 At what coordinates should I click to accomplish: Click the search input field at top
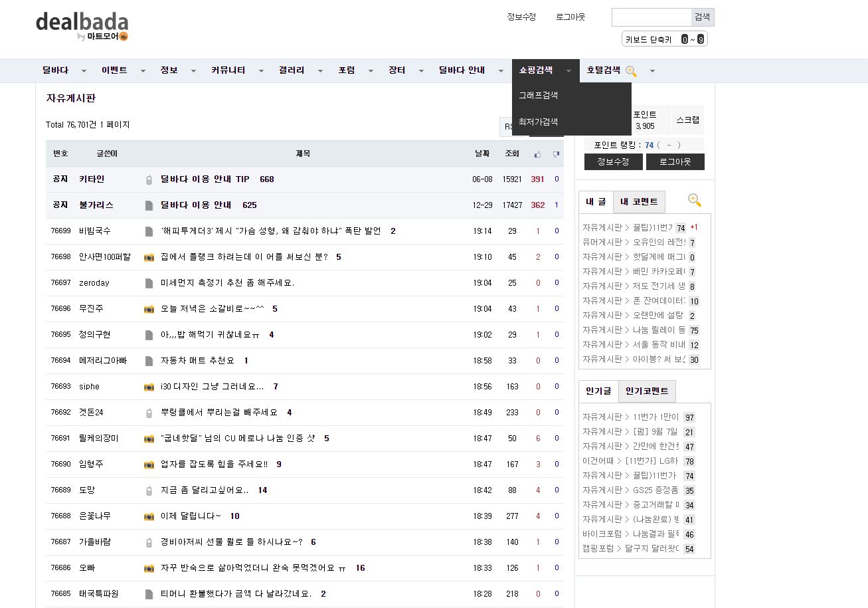click(651, 17)
